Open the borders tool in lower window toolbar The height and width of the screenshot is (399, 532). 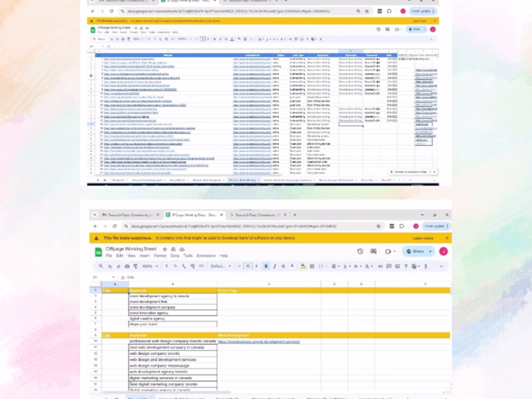[x=312, y=266]
